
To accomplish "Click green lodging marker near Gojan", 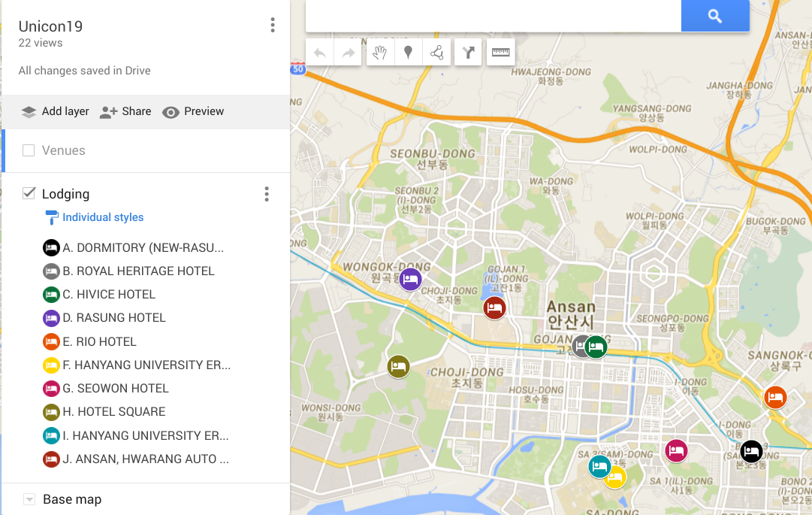I will (596, 347).
